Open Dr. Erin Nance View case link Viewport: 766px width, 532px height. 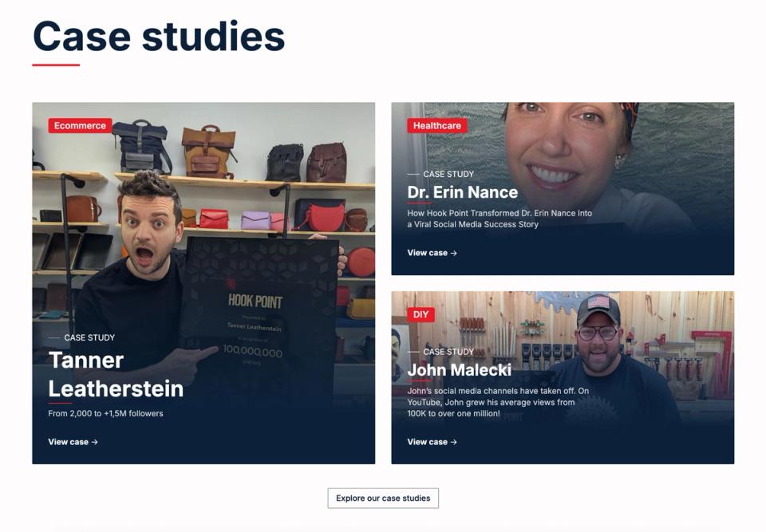pyautogui.click(x=432, y=253)
